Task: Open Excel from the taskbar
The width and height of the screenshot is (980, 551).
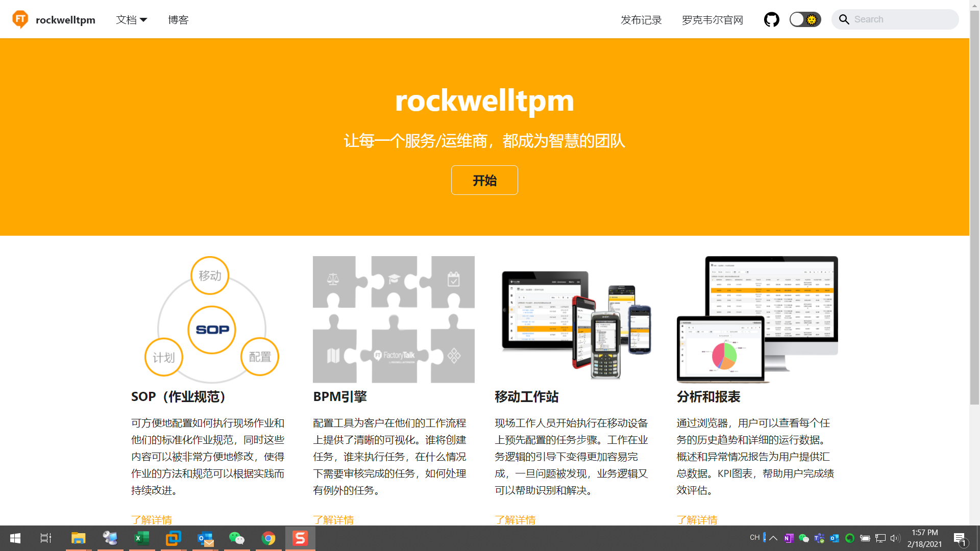Action: tap(142, 538)
